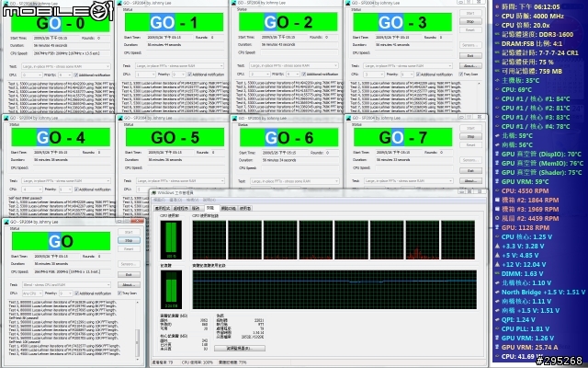588x368 pixels.
Task: Click the icon beside core #4 78°C entry
Action: (x=497, y=126)
